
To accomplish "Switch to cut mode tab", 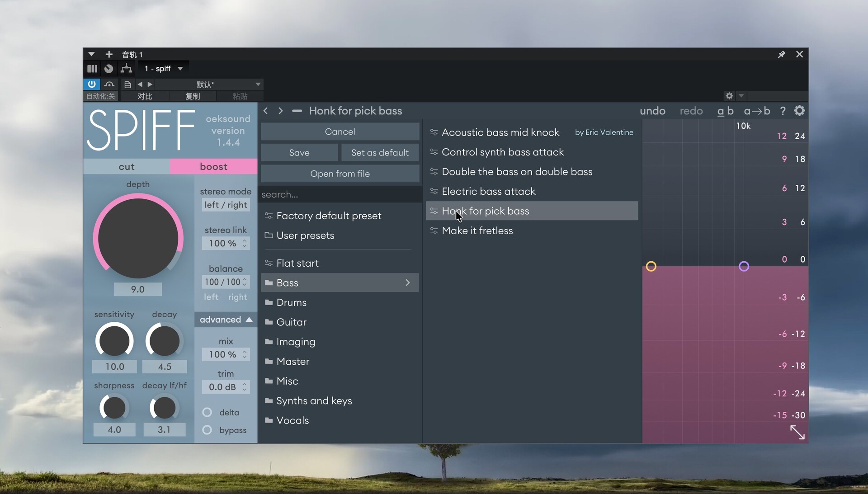I will coord(127,166).
